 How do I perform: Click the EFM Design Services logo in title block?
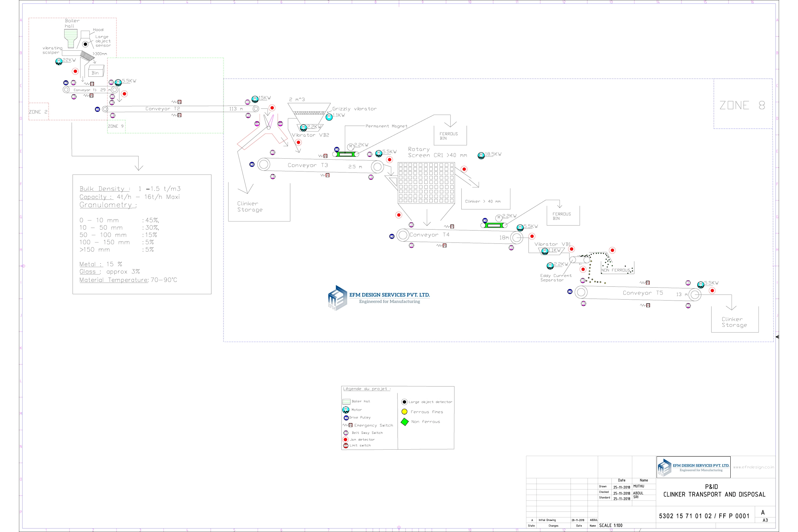[693, 467]
